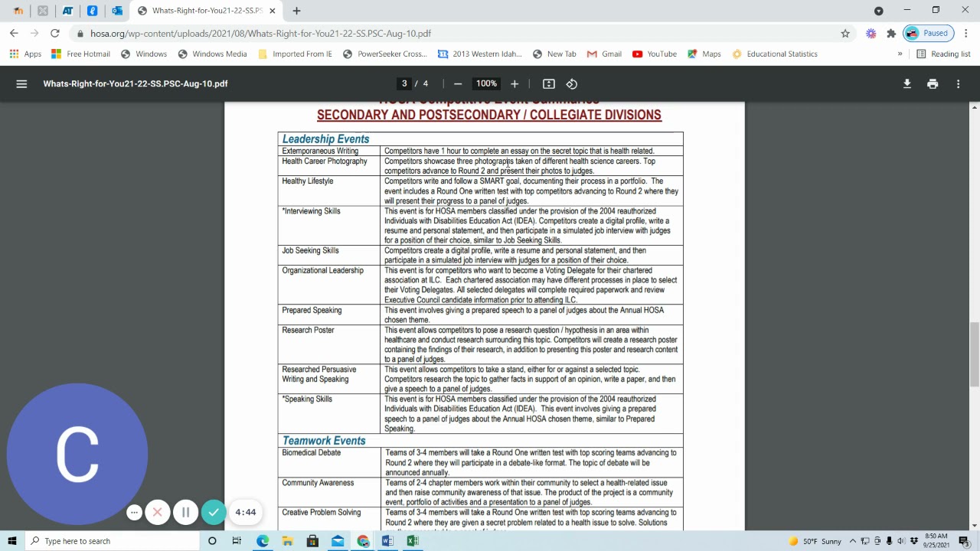The height and width of the screenshot is (551, 980).
Task: Click the Windows taskbar search box
Action: click(x=112, y=541)
